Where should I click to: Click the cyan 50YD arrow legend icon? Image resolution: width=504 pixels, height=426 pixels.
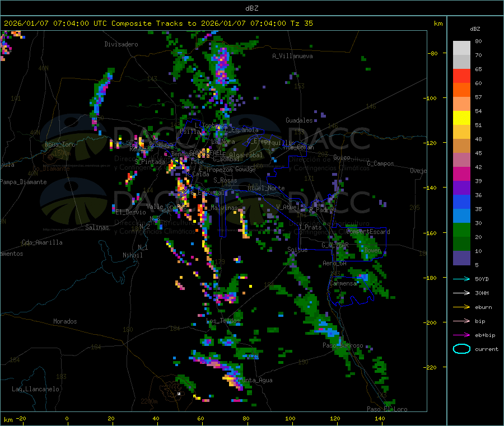(461, 279)
